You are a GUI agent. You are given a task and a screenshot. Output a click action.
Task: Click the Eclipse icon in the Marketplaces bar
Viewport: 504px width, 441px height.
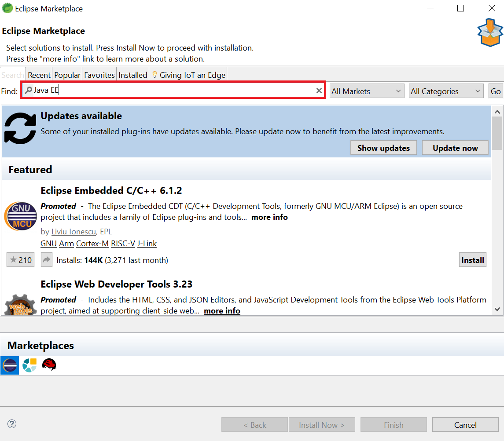point(9,365)
